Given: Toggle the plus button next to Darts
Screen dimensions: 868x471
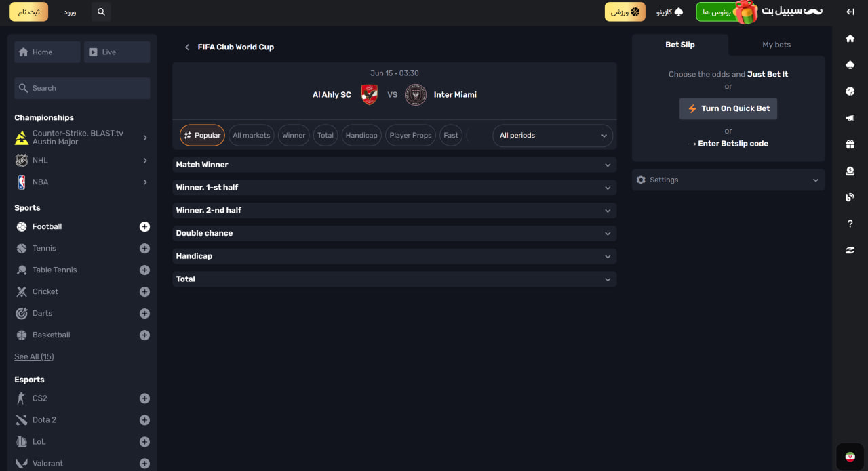Looking at the screenshot, I should (x=144, y=314).
